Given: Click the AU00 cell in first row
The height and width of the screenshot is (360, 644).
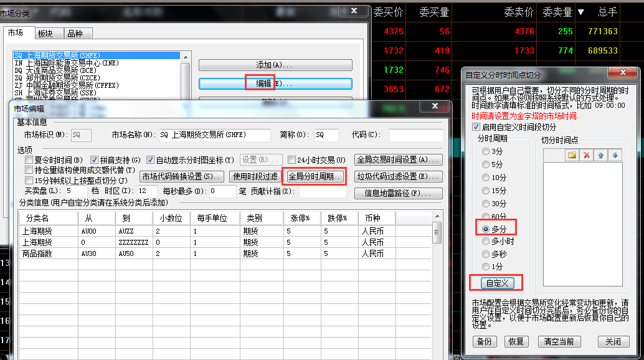Looking at the screenshot, I should tap(97, 232).
